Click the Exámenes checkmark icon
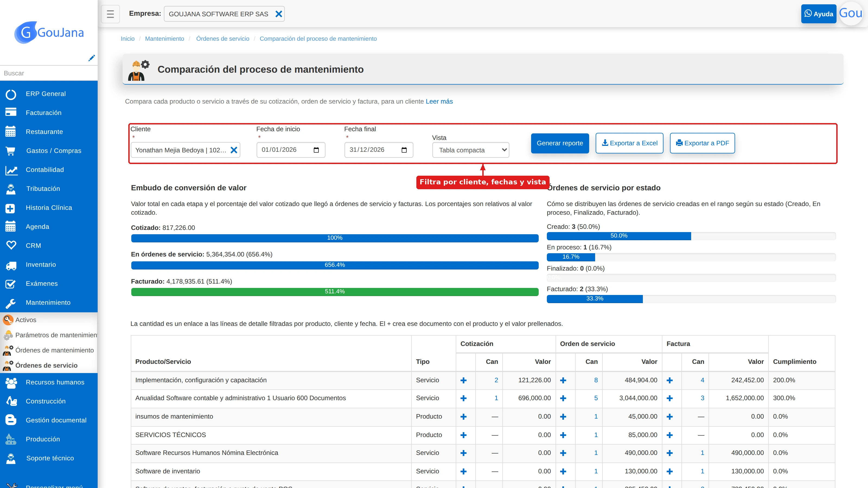The height and width of the screenshot is (488, 868). (11, 284)
